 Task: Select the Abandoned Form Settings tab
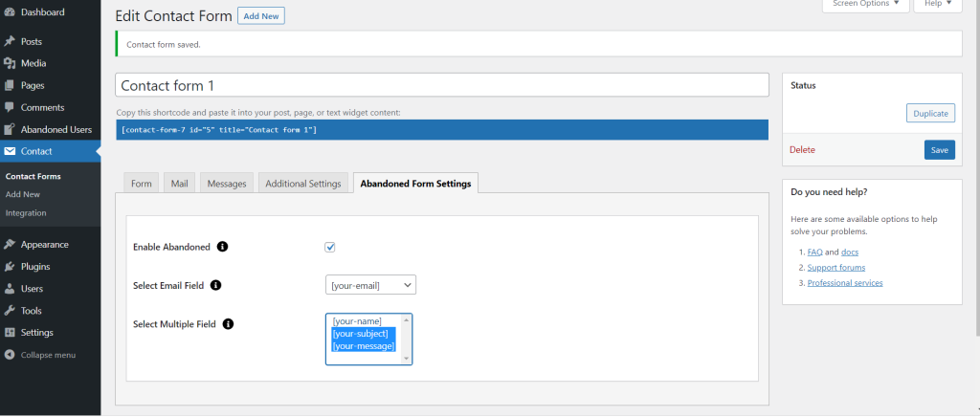415,184
